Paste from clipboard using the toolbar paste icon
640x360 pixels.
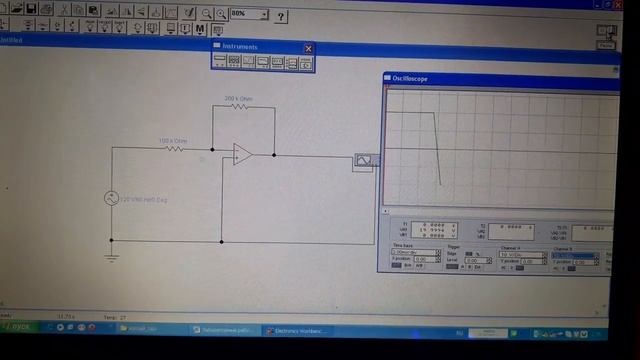tap(93, 11)
